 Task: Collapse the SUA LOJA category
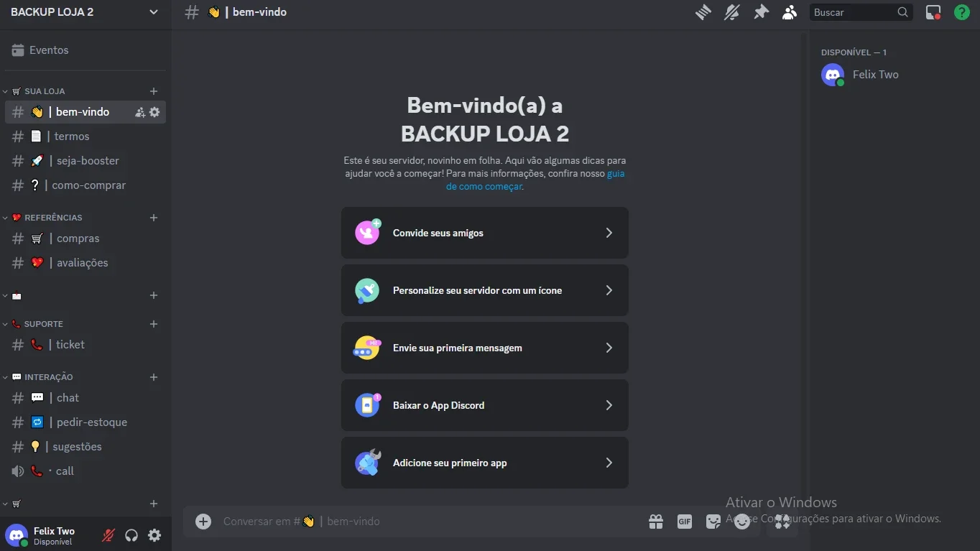39,91
